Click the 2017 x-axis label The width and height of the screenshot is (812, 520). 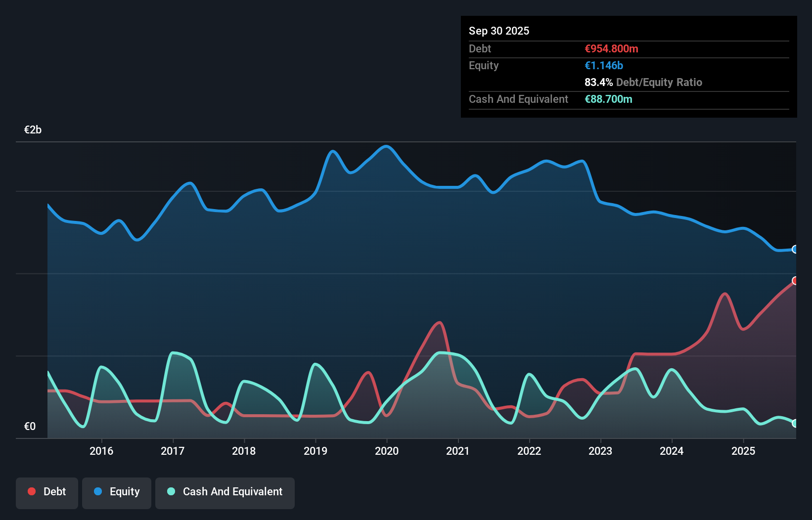(x=173, y=451)
